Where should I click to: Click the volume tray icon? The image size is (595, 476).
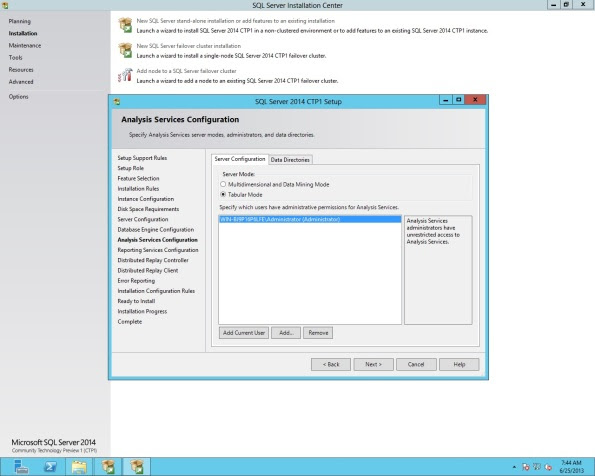click(x=548, y=467)
